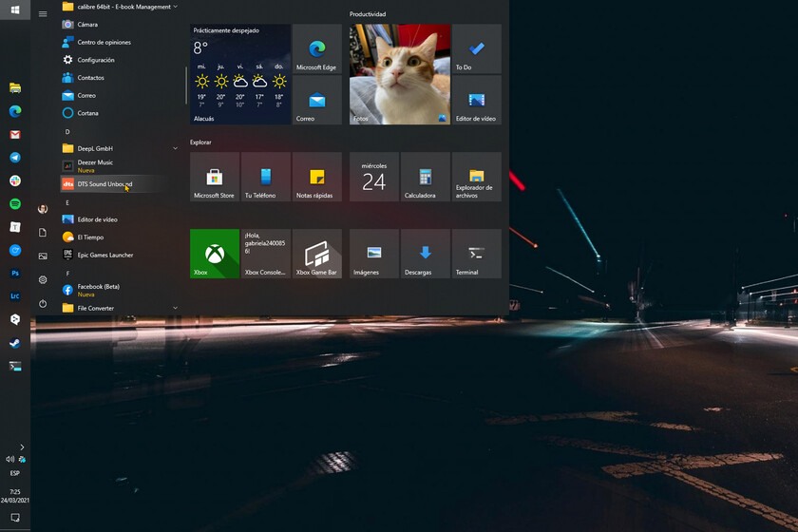Click the letter E section header

[67, 202]
